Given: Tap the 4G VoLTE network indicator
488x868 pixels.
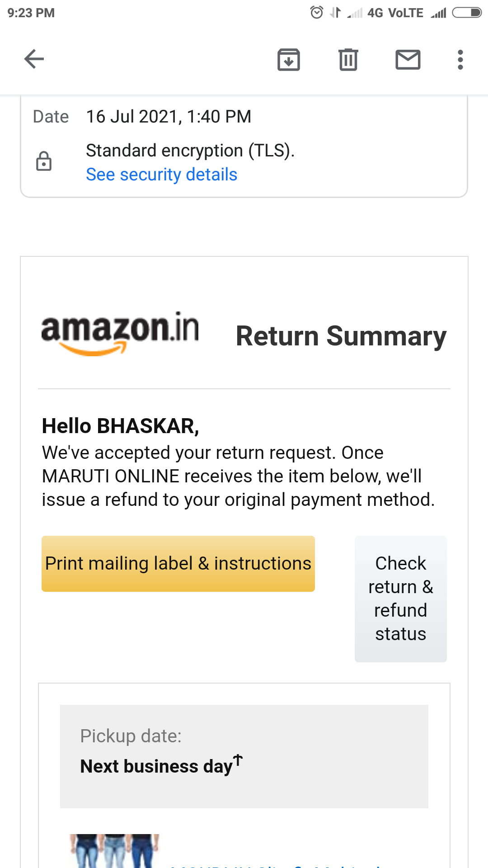Looking at the screenshot, I should tap(395, 13).
